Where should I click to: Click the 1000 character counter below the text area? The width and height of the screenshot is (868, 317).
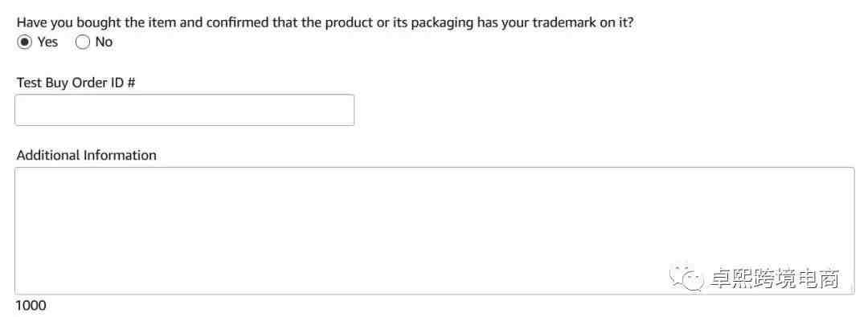click(31, 306)
